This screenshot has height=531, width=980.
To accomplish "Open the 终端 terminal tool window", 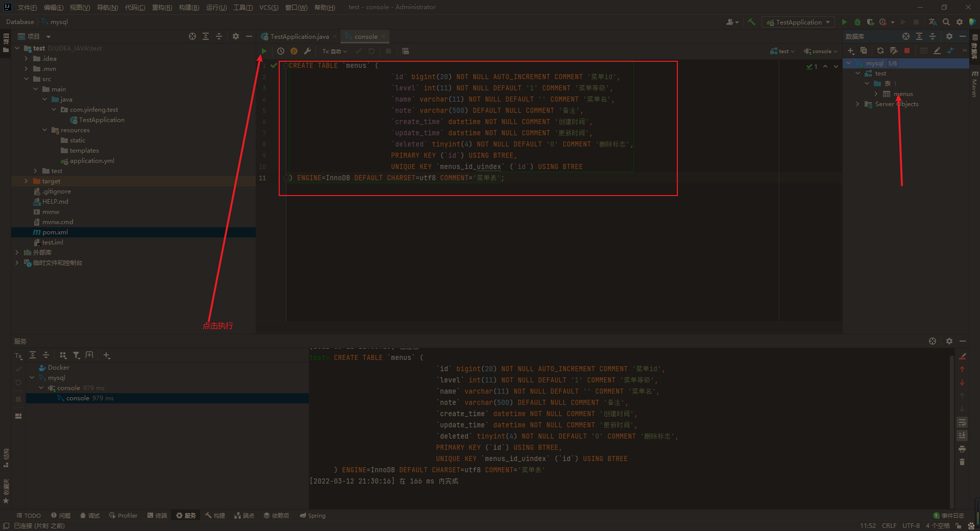I will [157, 516].
